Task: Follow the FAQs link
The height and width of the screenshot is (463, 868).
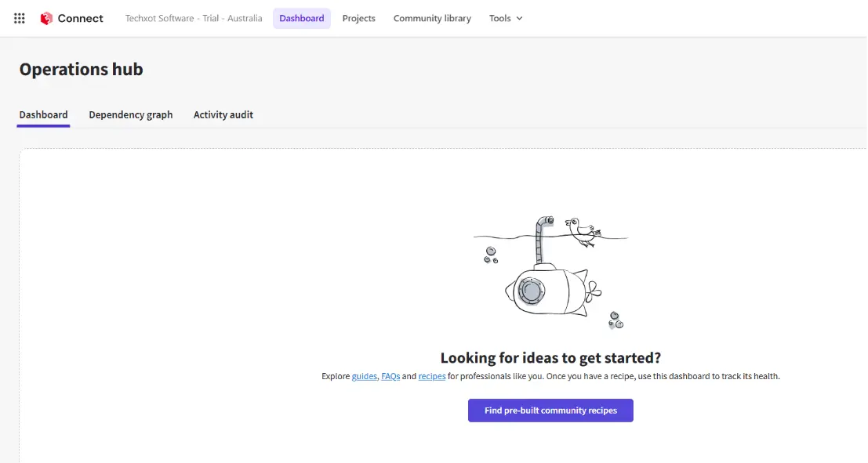Action: click(x=390, y=376)
